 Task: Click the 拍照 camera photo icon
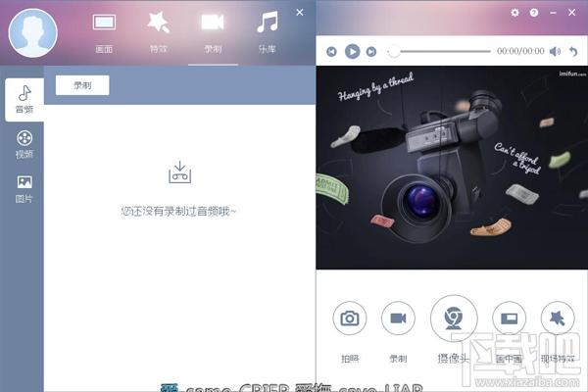pos(348,318)
